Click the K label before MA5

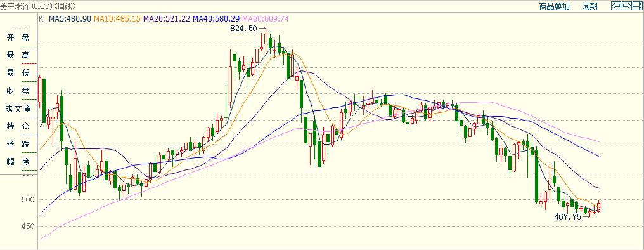point(41,18)
